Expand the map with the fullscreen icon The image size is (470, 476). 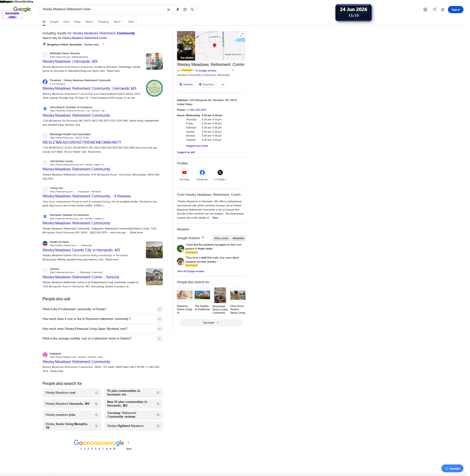(242, 35)
